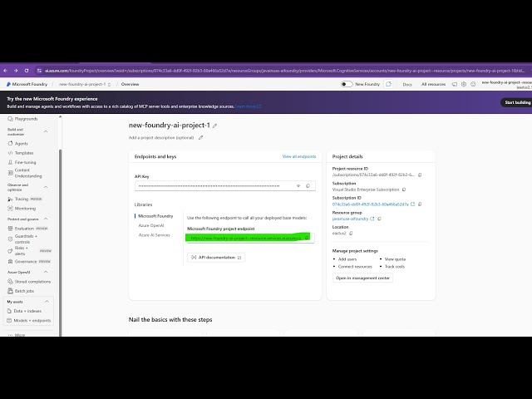
Task: Click the Batch jobs sidebar icon
Action: [10, 291]
